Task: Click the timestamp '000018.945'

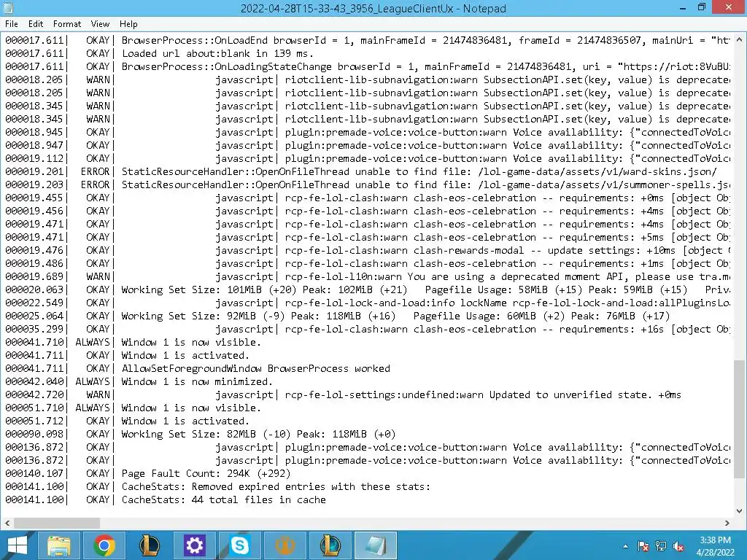Action: pos(34,132)
